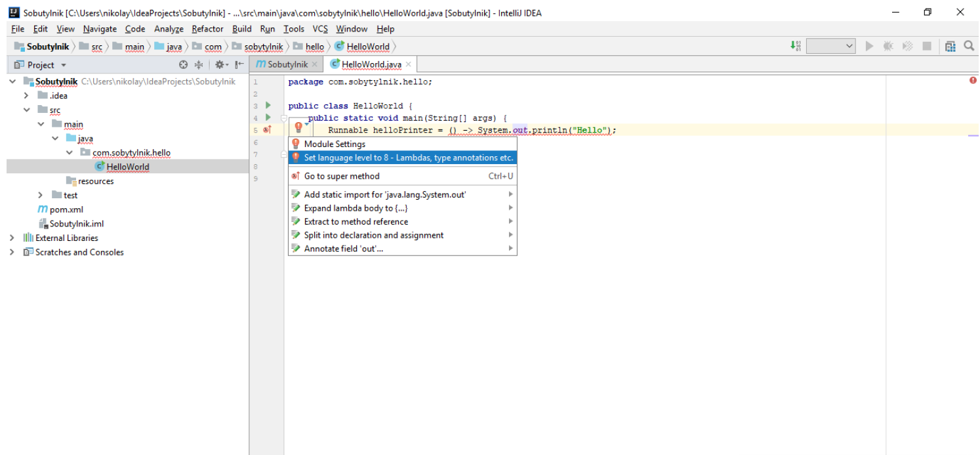Click the run gutter arrow beside main method
Image resolution: width=980 pixels, height=455 pixels.
point(268,118)
